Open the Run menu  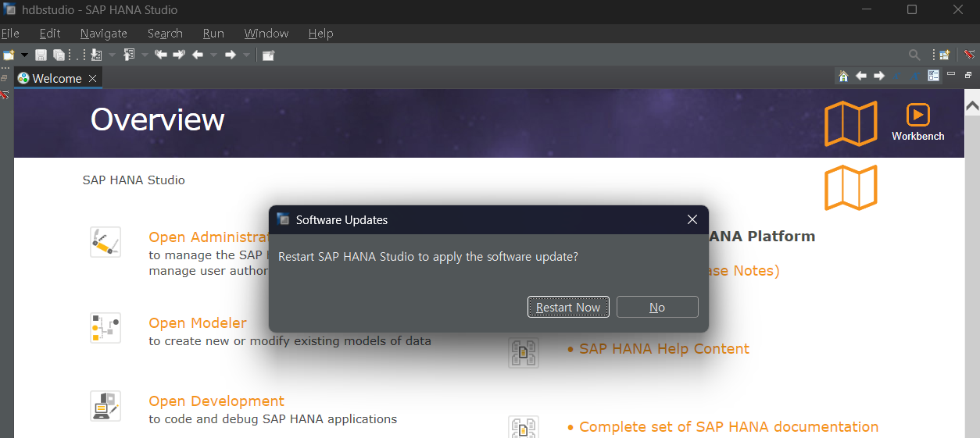click(213, 34)
